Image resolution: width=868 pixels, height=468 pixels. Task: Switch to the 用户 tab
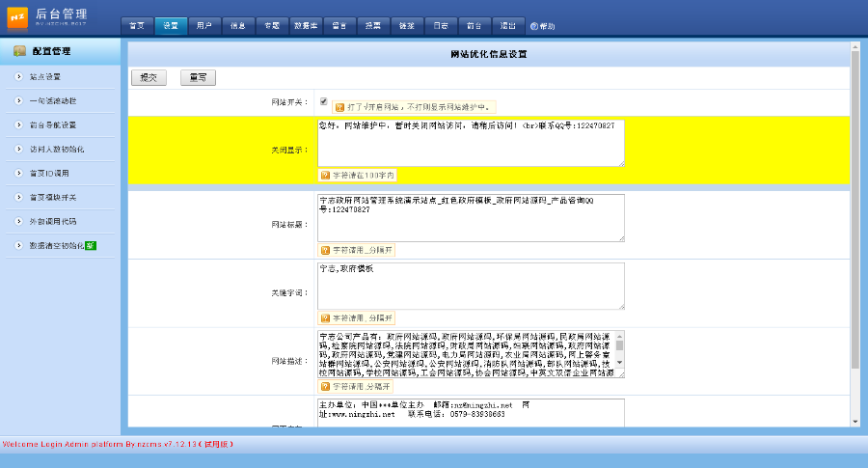point(204,26)
